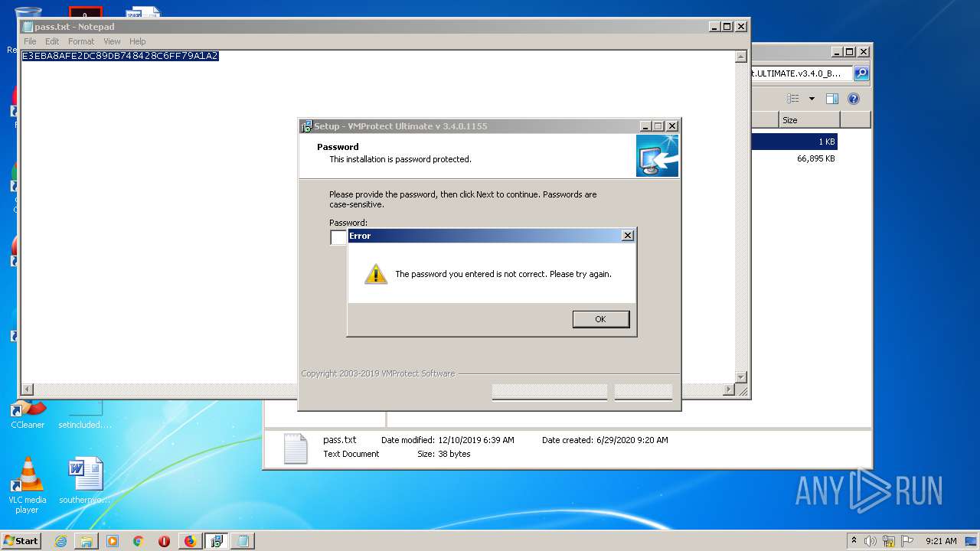Click pass.txt file icon in details pane

point(296,448)
